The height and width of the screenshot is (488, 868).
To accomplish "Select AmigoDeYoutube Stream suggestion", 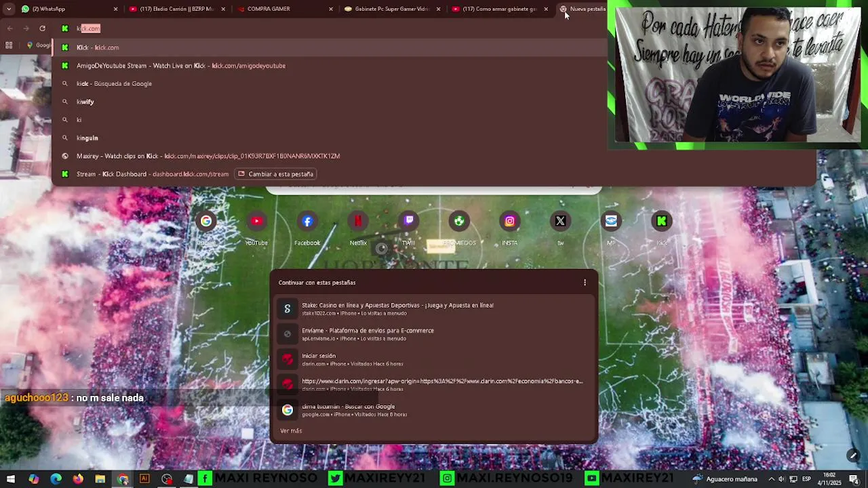I will 434,66.
